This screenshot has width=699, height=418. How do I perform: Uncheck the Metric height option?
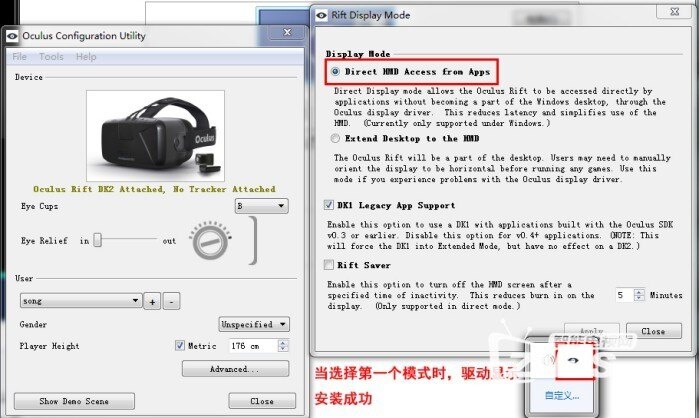point(180,347)
